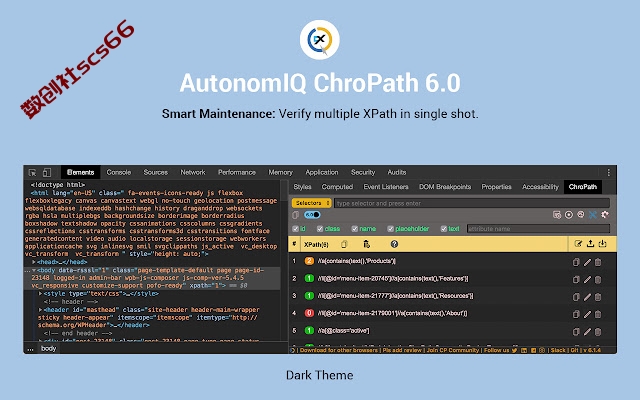Copy the Resources XPath in row 3
The height and width of the screenshot is (400, 640).
point(576,297)
